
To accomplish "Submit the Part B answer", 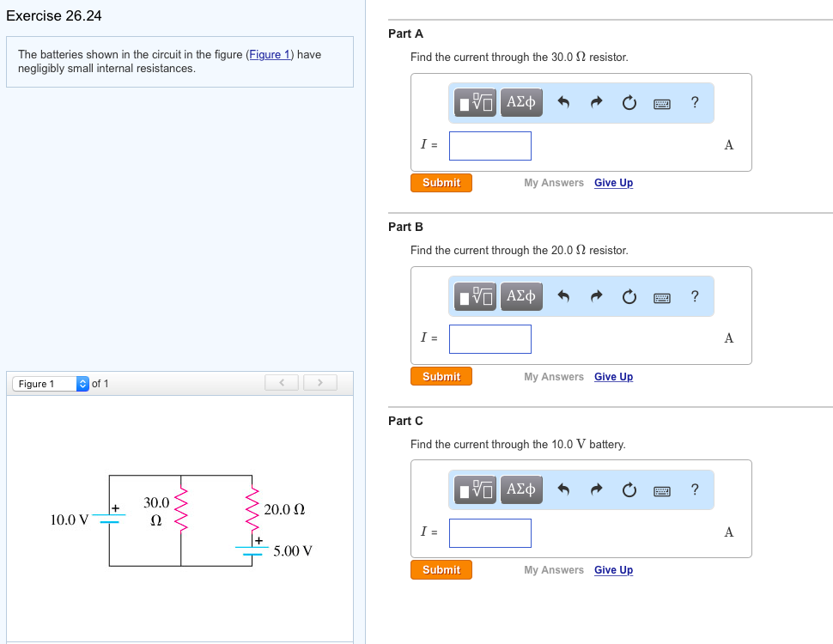I will (441, 376).
